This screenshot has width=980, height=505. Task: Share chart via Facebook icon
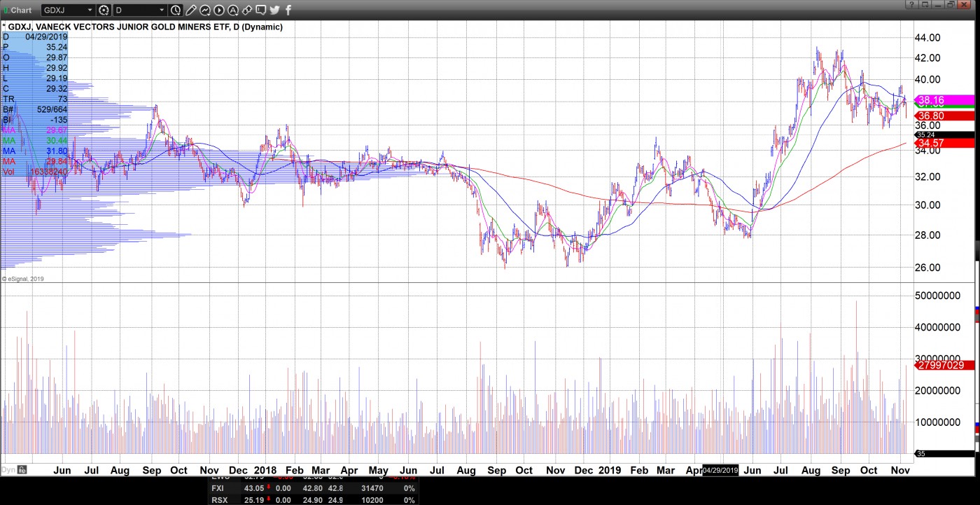(288, 11)
